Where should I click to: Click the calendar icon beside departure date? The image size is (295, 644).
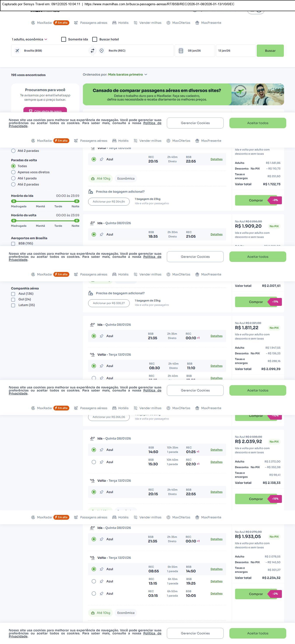point(181,51)
